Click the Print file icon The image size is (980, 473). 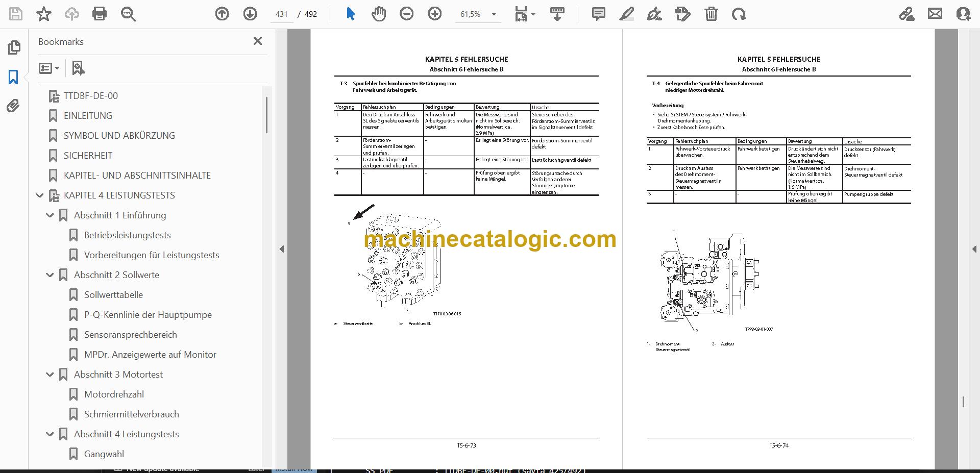(100, 14)
